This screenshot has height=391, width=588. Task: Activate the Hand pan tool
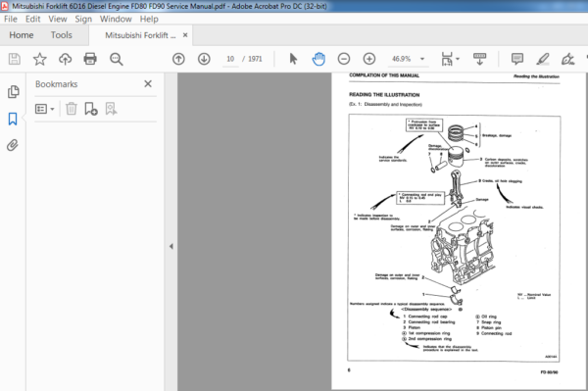(x=318, y=59)
